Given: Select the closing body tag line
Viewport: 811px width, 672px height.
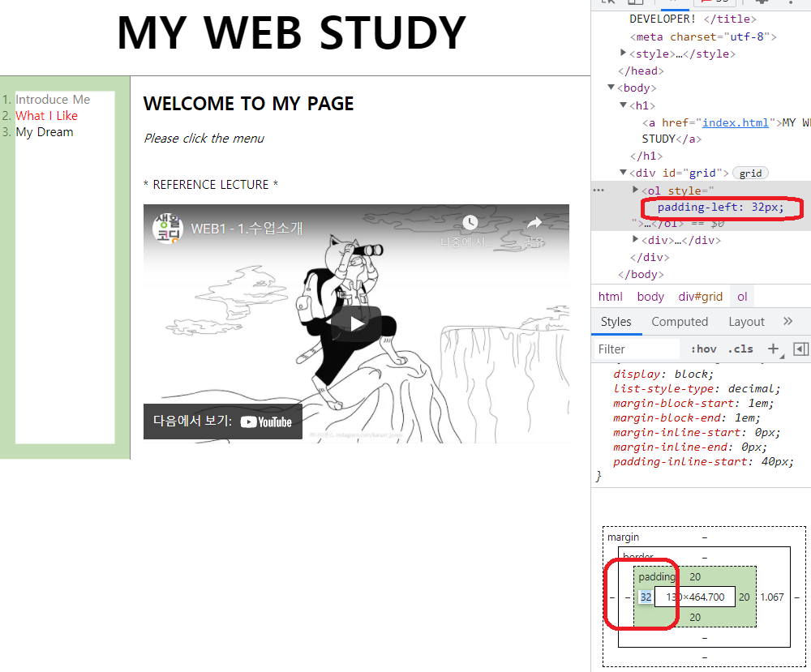Looking at the screenshot, I should click(x=641, y=275).
